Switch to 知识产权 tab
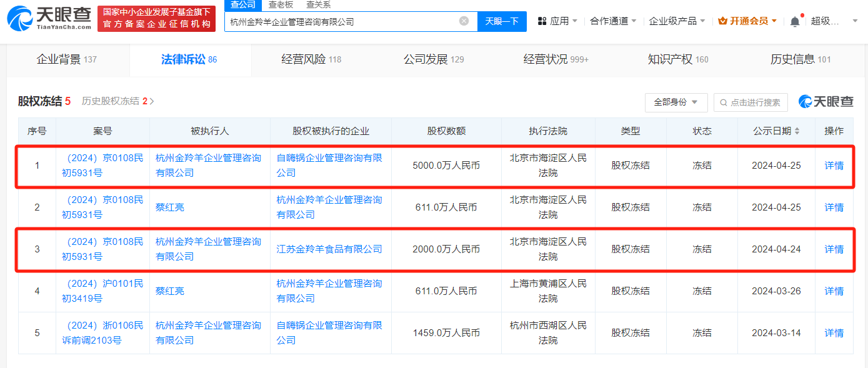868x368 pixels. pos(678,60)
